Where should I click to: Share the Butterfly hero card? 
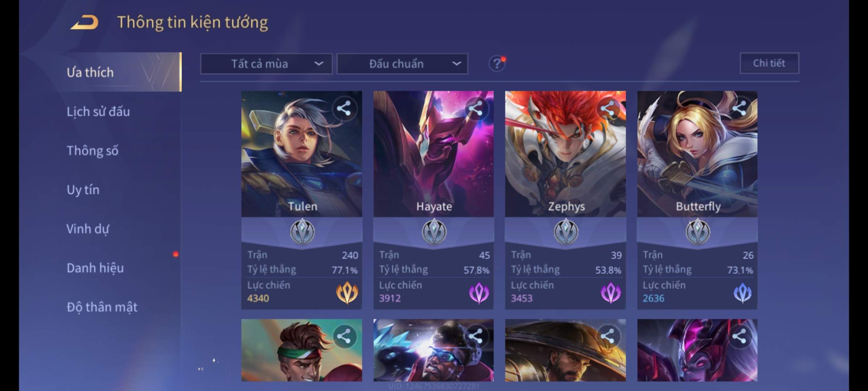click(x=739, y=109)
